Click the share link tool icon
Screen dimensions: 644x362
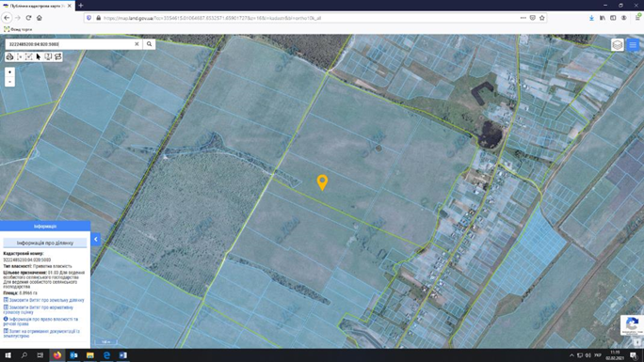pyautogui.click(x=58, y=56)
